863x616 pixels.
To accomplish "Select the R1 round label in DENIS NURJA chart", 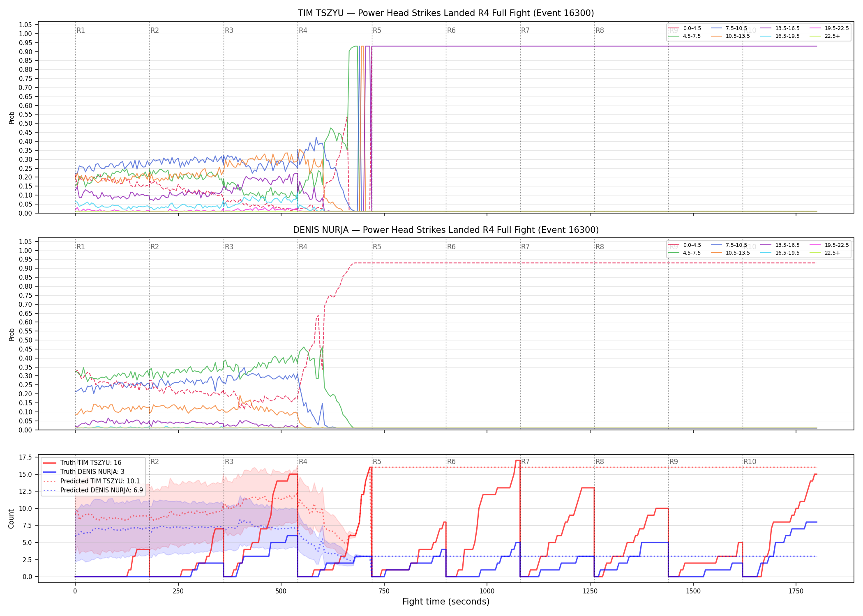I will pyautogui.click(x=81, y=247).
